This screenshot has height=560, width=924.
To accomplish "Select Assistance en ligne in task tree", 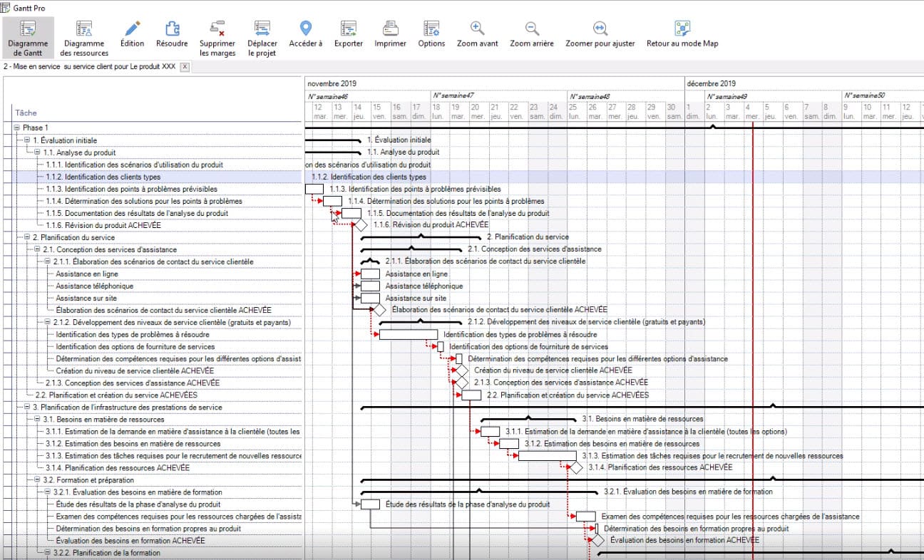I will pyautogui.click(x=87, y=274).
